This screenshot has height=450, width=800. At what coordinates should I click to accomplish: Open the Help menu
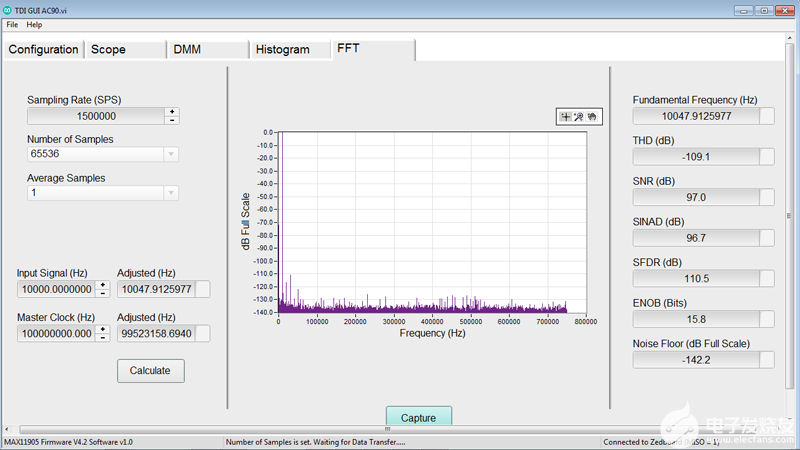(34, 24)
